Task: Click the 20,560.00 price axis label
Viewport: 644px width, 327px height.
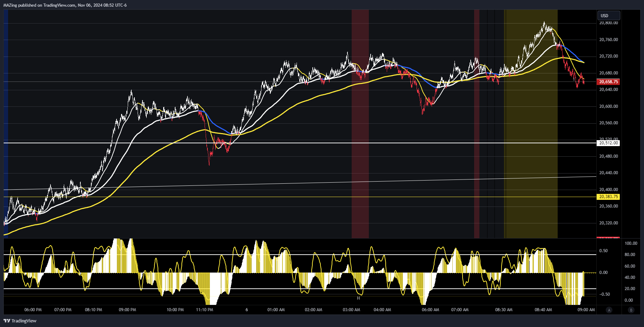Action: click(609, 123)
